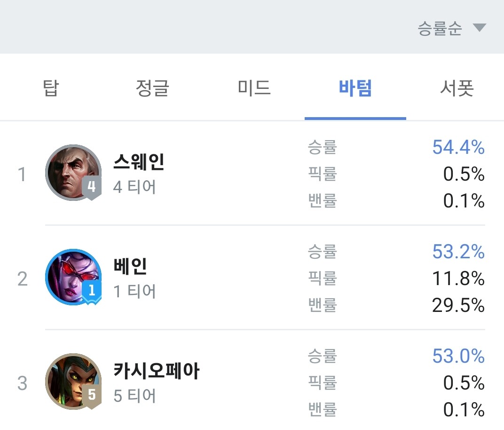Open the 카시오페아 champion name link
The width and height of the screenshot is (504, 430).
coord(156,371)
